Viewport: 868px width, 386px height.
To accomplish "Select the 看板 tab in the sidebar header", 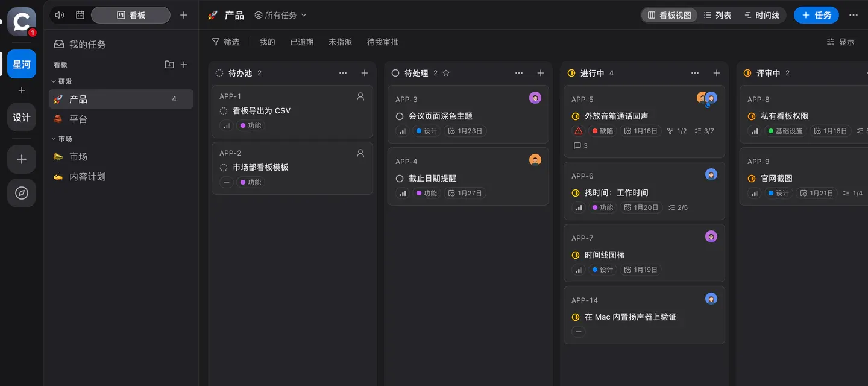I will coord(131,15).
